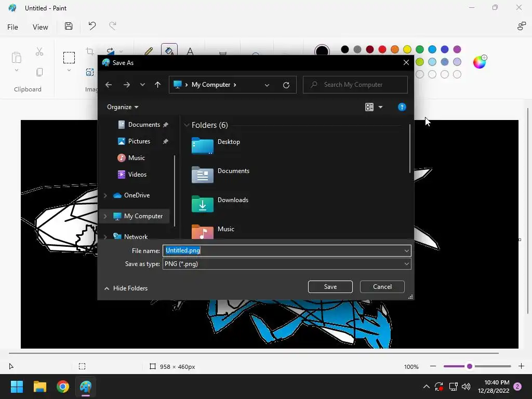Click the Cut scissors icon in Paint
This screenshot has height=399, width=532.
(x=39, y=51)
